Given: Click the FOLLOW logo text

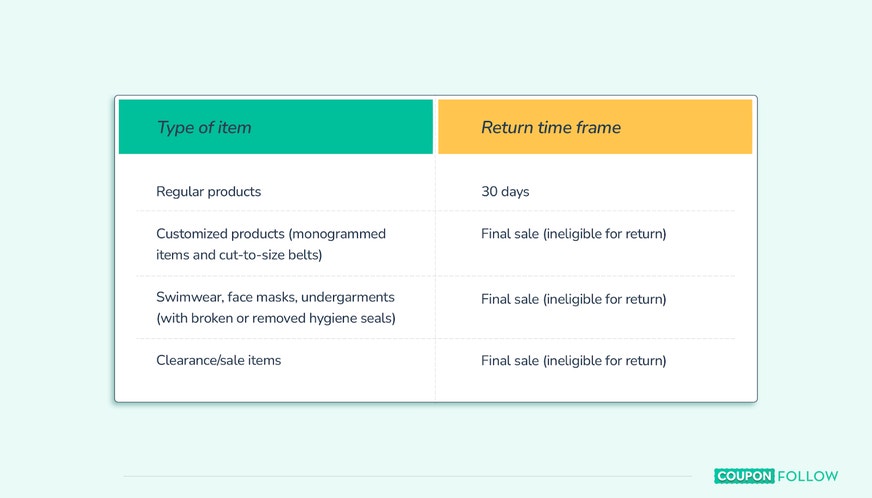Looking at the screenshot, I should (x=807, y=476).
